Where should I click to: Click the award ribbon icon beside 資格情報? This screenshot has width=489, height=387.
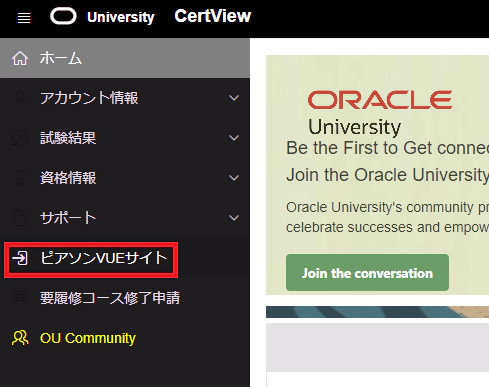(20, 178)
